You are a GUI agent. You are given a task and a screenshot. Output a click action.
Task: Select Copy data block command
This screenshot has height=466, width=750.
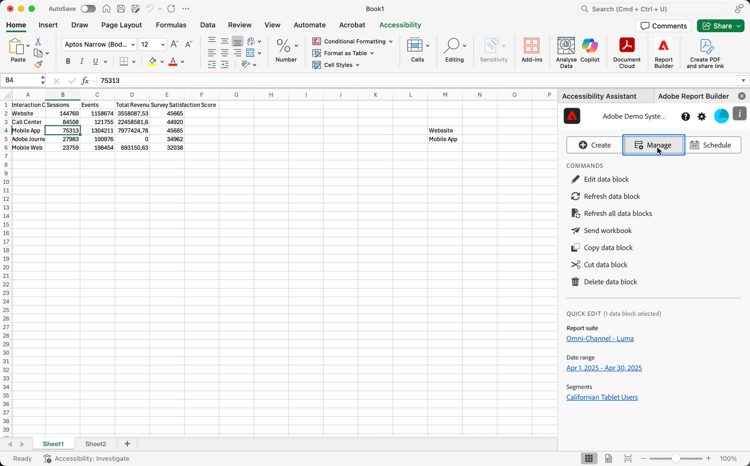pos(602,248)
